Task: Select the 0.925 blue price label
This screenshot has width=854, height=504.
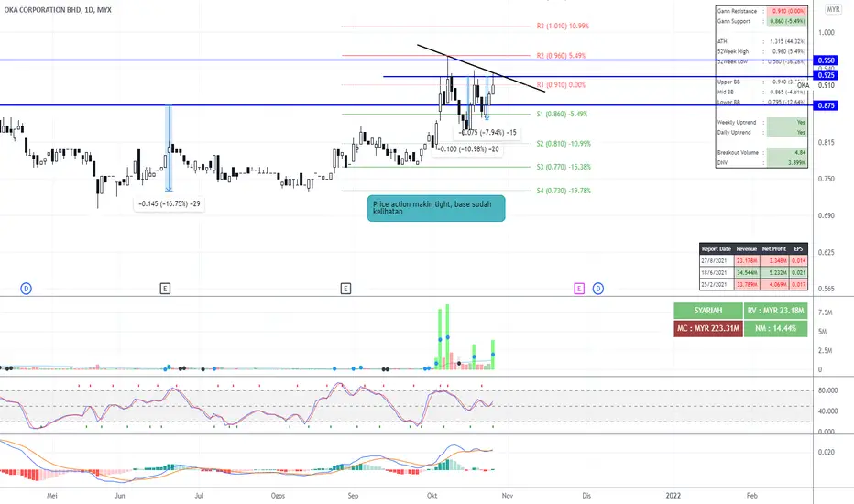Action: point(826,75)
